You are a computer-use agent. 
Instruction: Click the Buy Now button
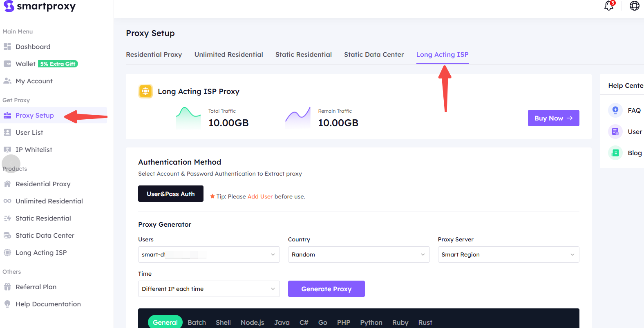click(553, 118)
